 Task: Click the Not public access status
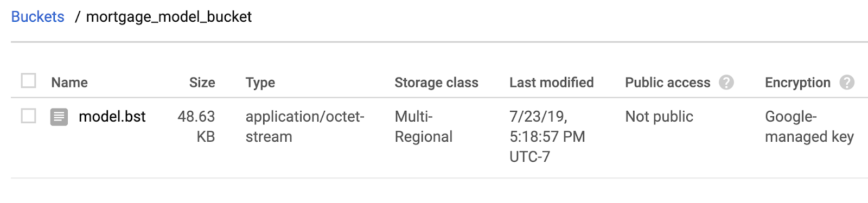click(659, 116)
